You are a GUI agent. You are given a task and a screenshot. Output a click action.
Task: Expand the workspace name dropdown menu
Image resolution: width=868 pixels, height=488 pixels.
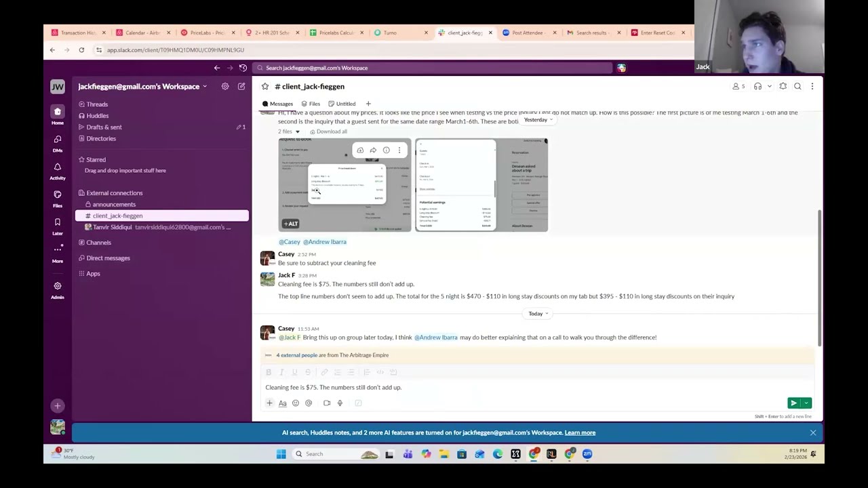pyautogui.click(x=143, y=87)
